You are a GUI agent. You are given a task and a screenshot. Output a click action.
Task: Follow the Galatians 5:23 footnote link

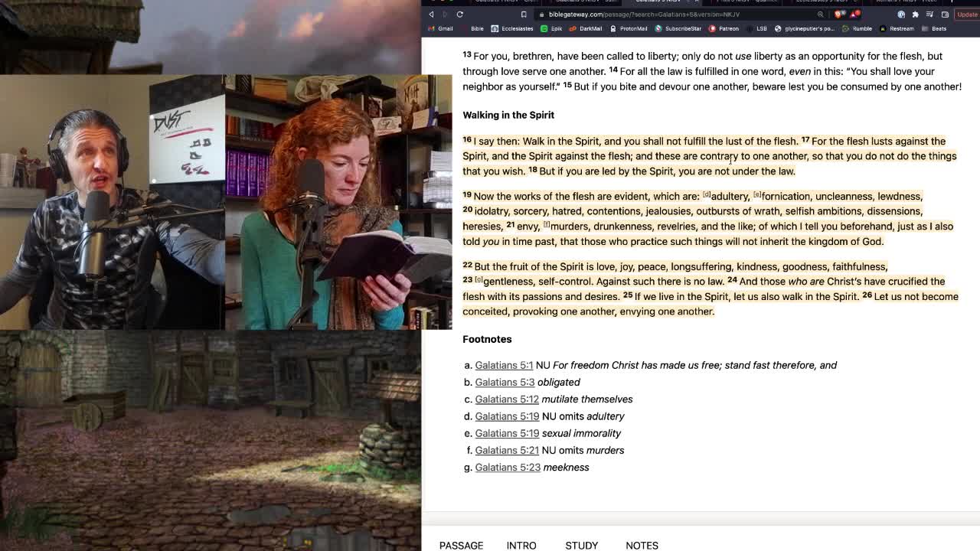coord(508,467)
